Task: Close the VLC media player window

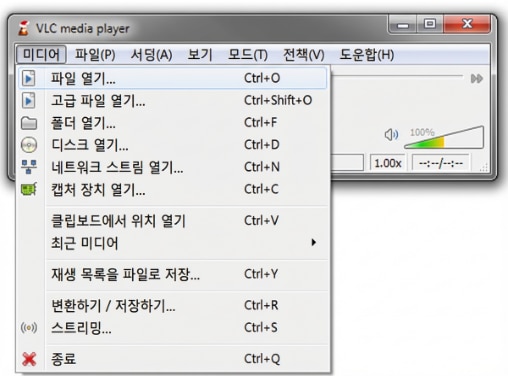Action: pyautogui.click(x=467, y=24)
